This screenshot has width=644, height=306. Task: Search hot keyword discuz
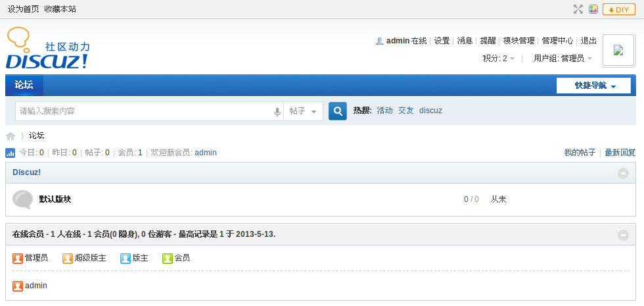(x=430, y=111)
